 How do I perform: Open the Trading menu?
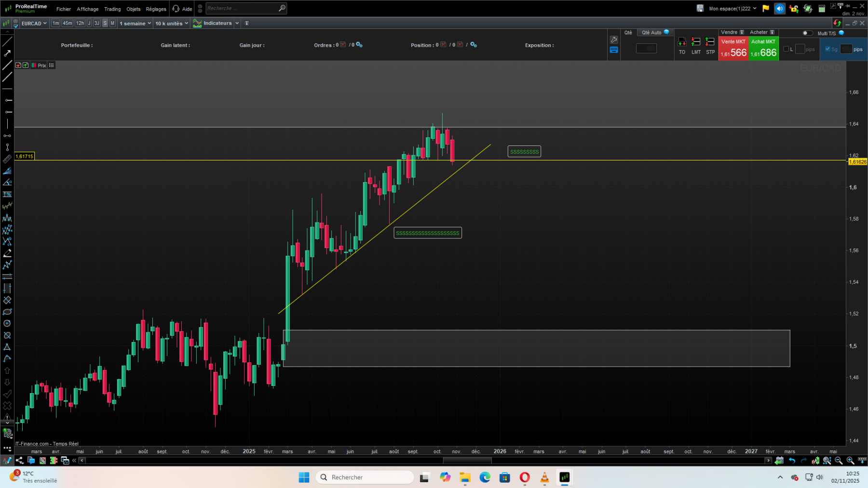click(x=112, y=9)
